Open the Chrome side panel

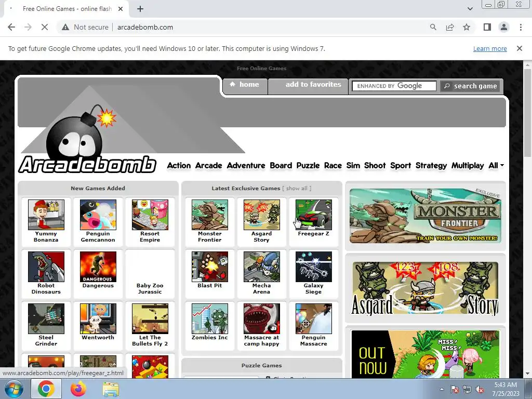coord(487,27)
